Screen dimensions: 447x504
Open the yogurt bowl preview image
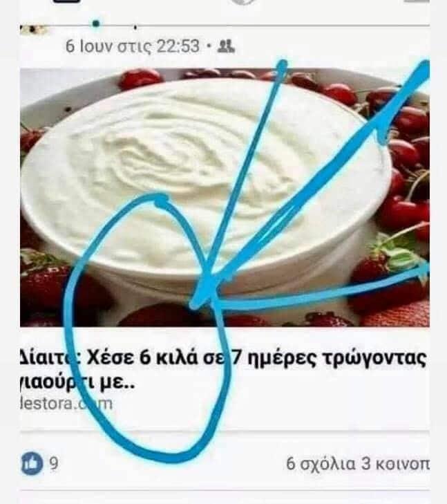[225, 197]
